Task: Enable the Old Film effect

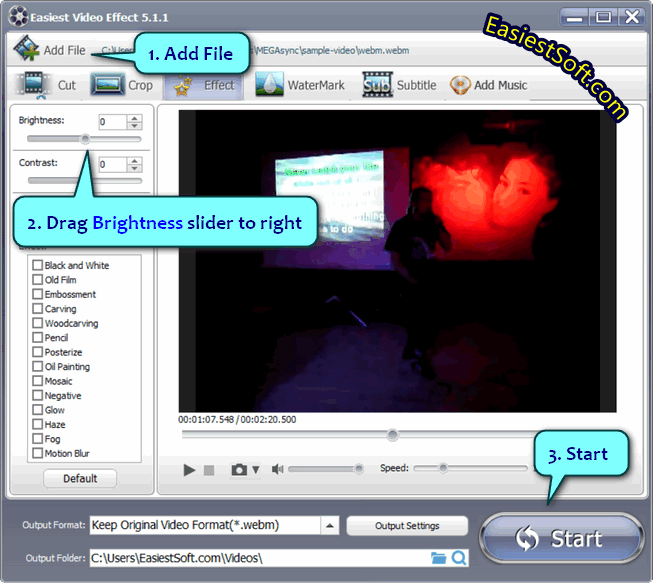Action: (37, 279)
